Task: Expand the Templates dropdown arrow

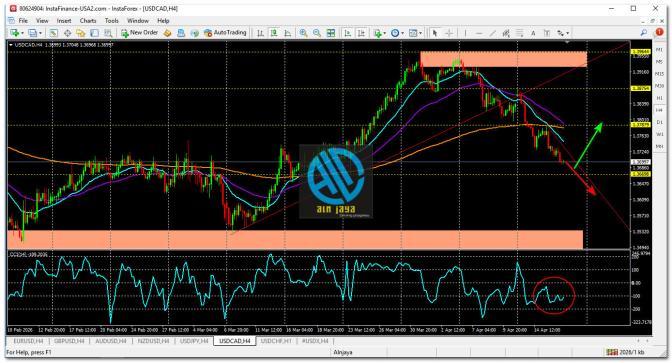Action: pos(420,33)
